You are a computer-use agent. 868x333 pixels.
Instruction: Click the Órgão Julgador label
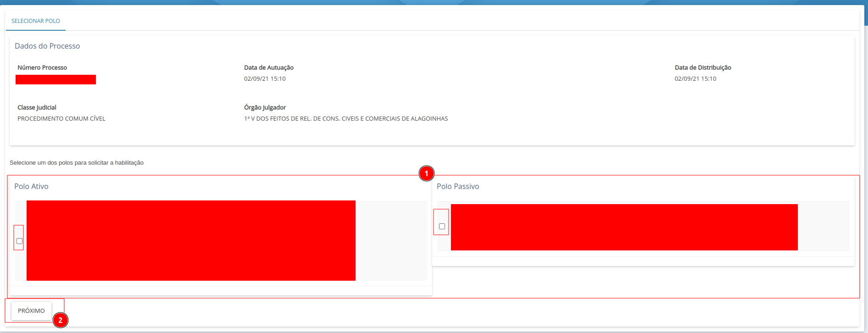pyautogui.click(x=265, y=107)
